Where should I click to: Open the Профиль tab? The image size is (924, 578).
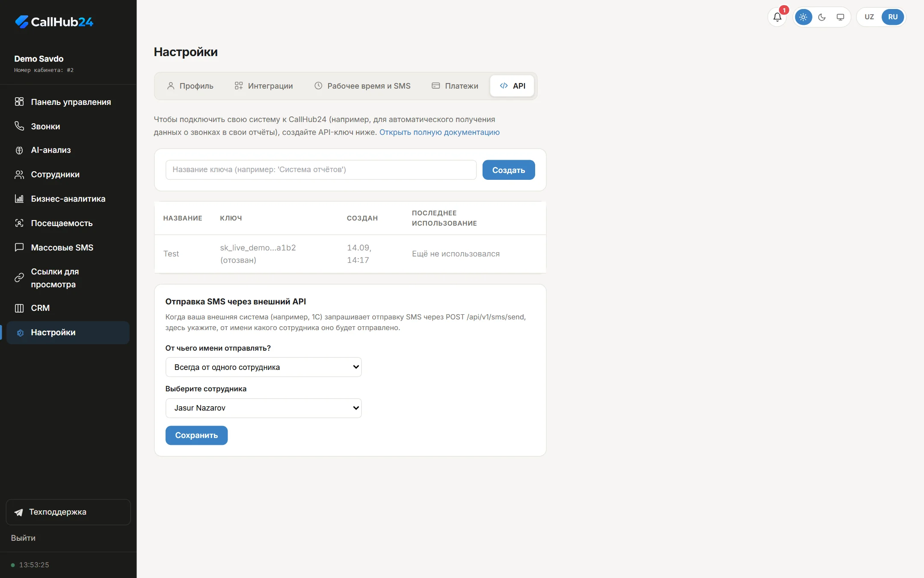pos(190,86)
